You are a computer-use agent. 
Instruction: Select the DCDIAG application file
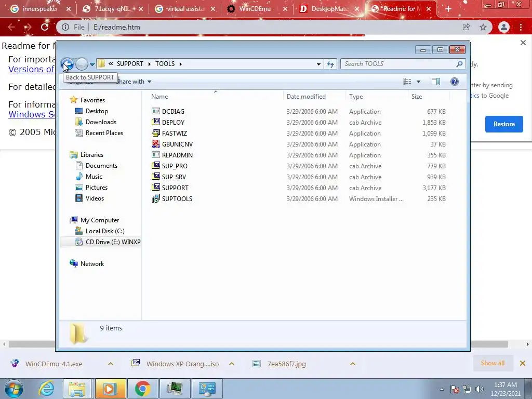173,112
